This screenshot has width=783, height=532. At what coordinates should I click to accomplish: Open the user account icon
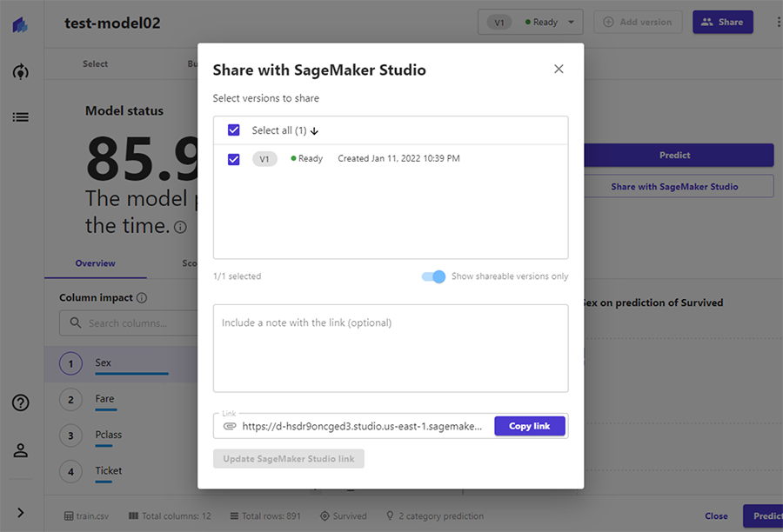click(x=21, y=450)
